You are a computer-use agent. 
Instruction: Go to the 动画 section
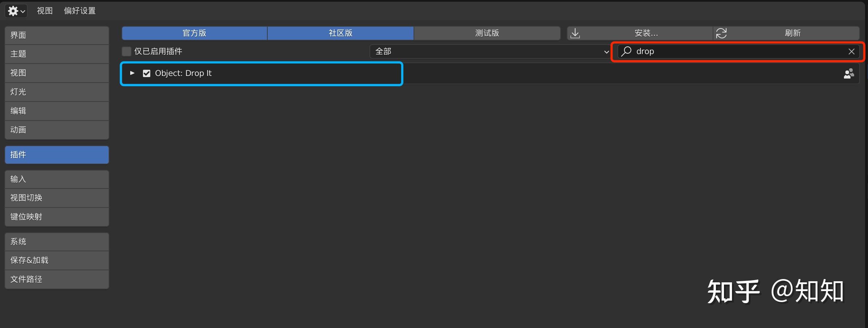(x=57, y=130)
